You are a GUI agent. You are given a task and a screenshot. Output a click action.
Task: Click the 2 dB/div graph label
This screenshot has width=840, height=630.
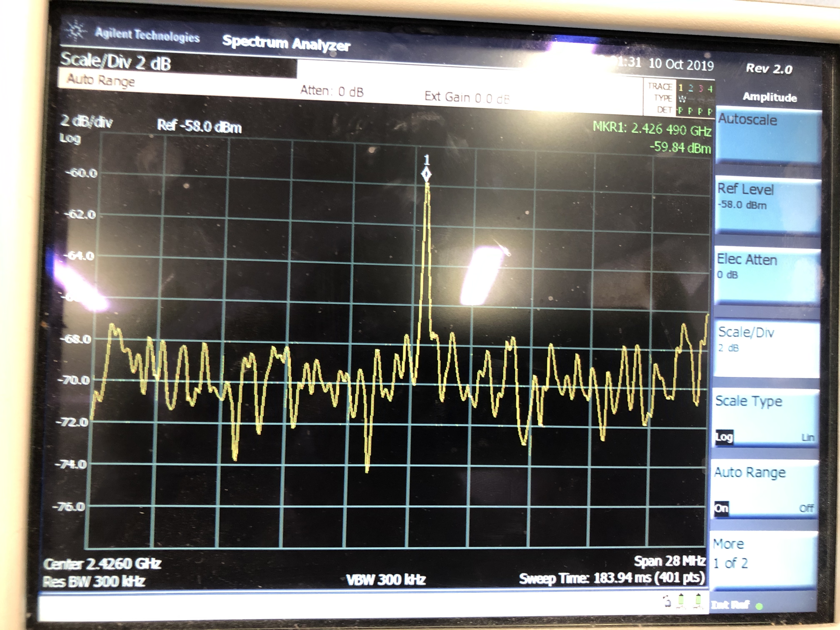click(x=86, y=122)
